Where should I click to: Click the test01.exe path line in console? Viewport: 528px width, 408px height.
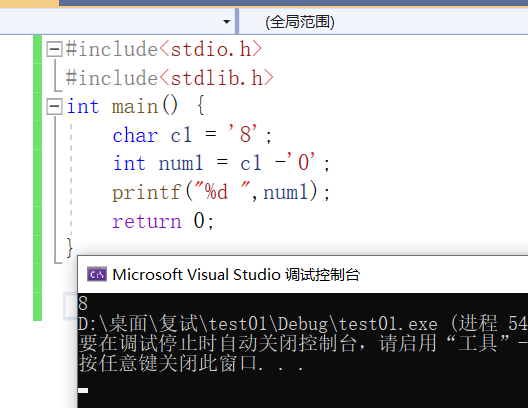(303, 324)
